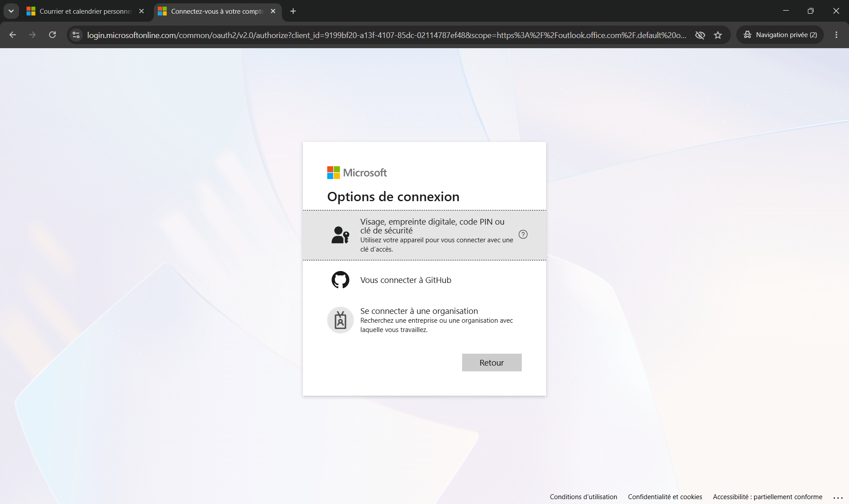Select the Connectez-vous à votre compte tab
The height and width of the screenshot is (504, 849).
[218, 11]
